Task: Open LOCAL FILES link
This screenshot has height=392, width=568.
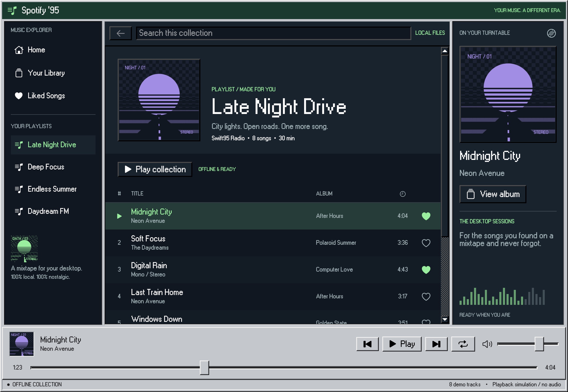Action: 430,33
